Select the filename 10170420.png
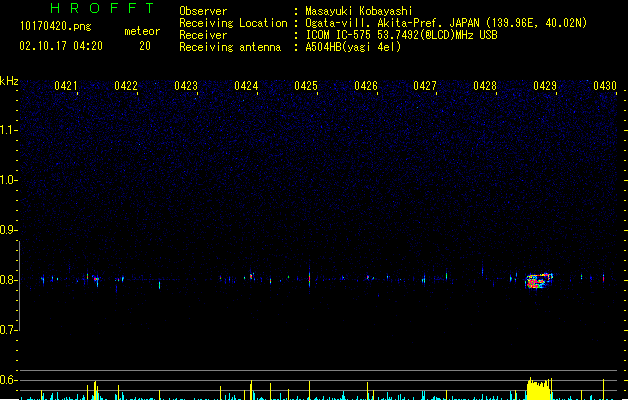The width and height of the screenshot is (629, 400). (56, 26)
